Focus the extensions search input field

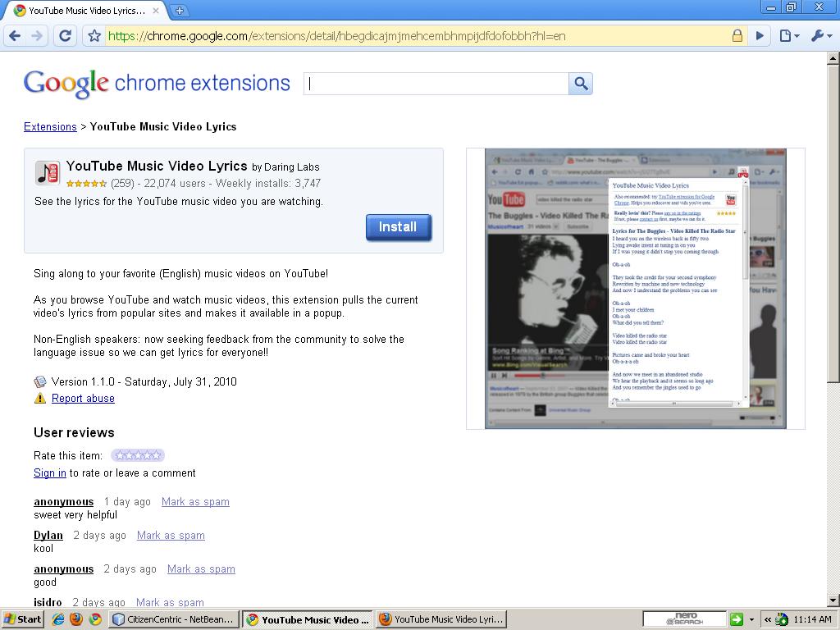(436, 84)
